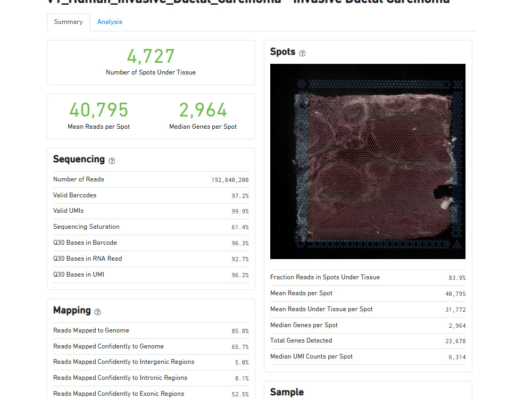Screen dimensions: 532x399
Task: Click the Sample section heading
Action: [x=287, y=392]
